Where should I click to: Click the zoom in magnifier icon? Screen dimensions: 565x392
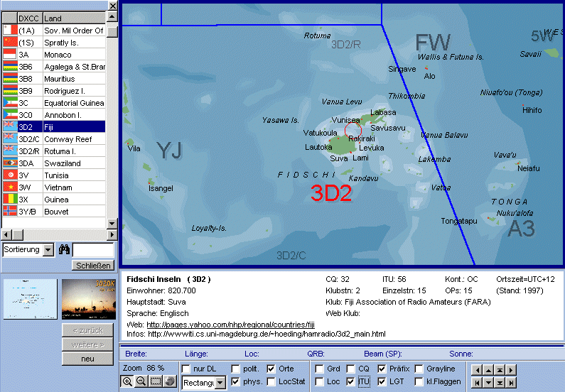tap(127, 381)
